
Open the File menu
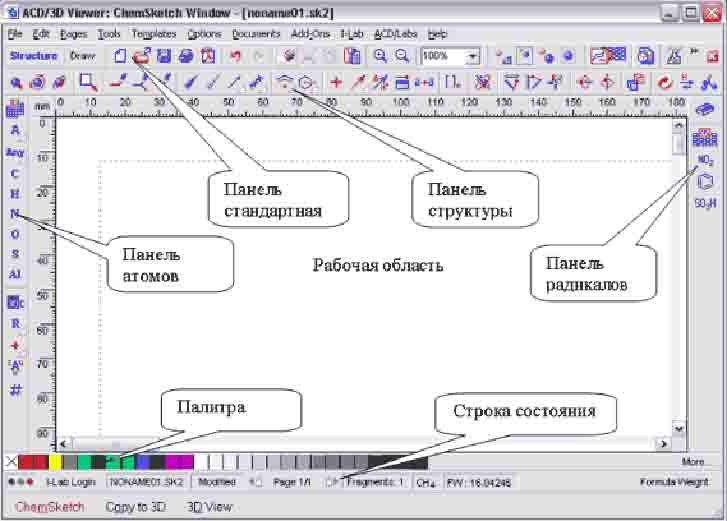point(15,34)
